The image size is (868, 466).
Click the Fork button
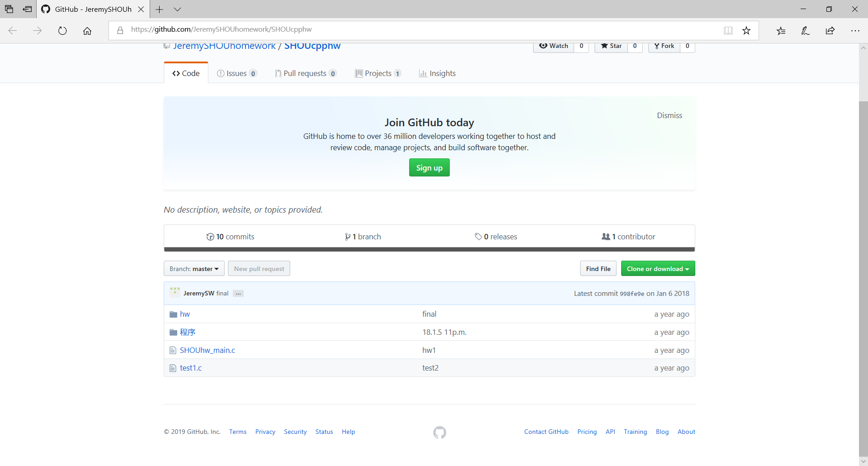tap(664, 46)
